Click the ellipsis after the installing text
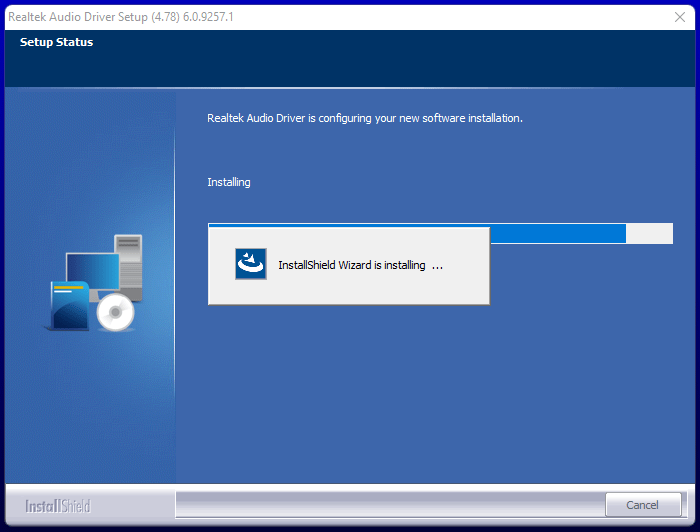The height and width of the screenshot is (532, 700). click(437, 266)
